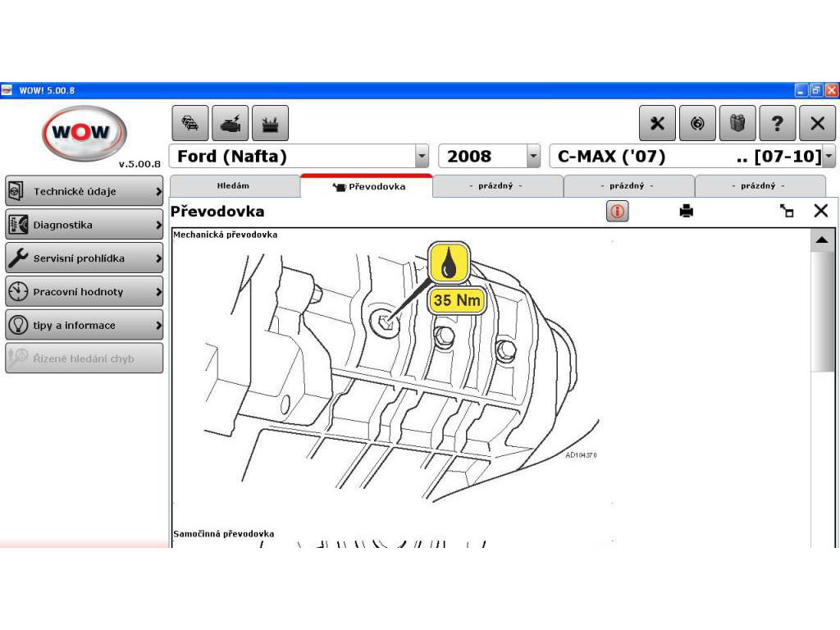840x630 pixels.
Task: Select the third prázdný tab
Action: tap(759, 186)
